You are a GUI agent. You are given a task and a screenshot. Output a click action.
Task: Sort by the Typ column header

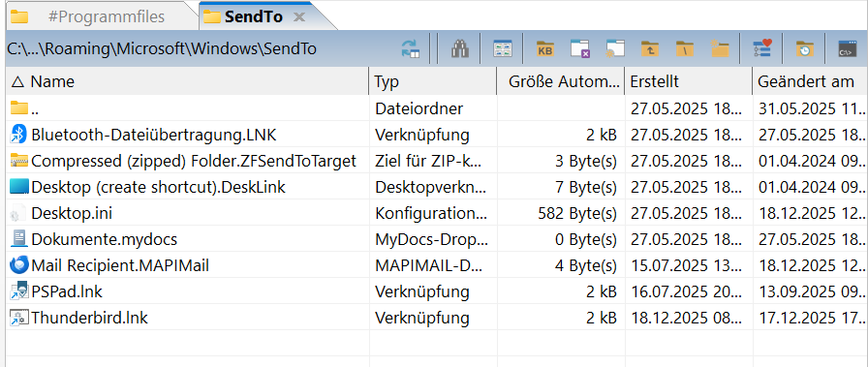433,82
